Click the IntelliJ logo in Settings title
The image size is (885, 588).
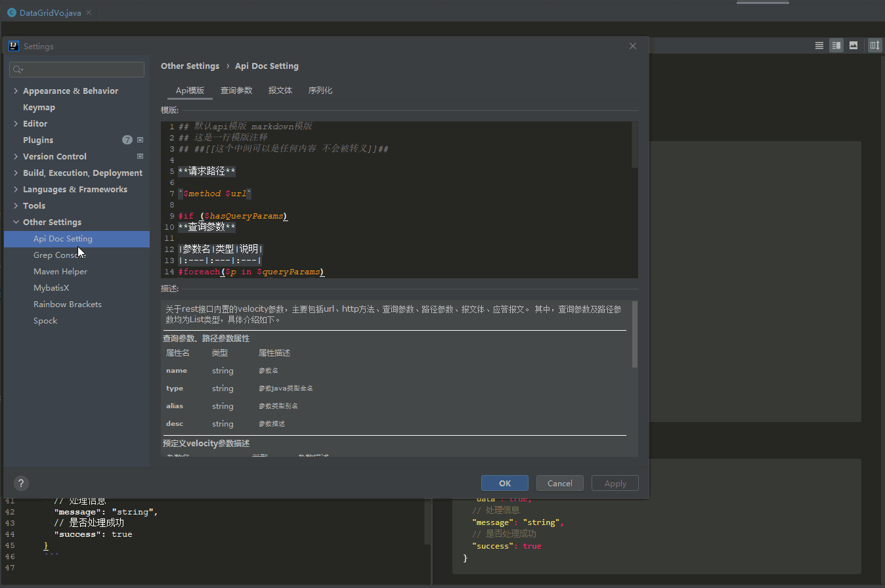pyautogui.click(x=13, y=46)
